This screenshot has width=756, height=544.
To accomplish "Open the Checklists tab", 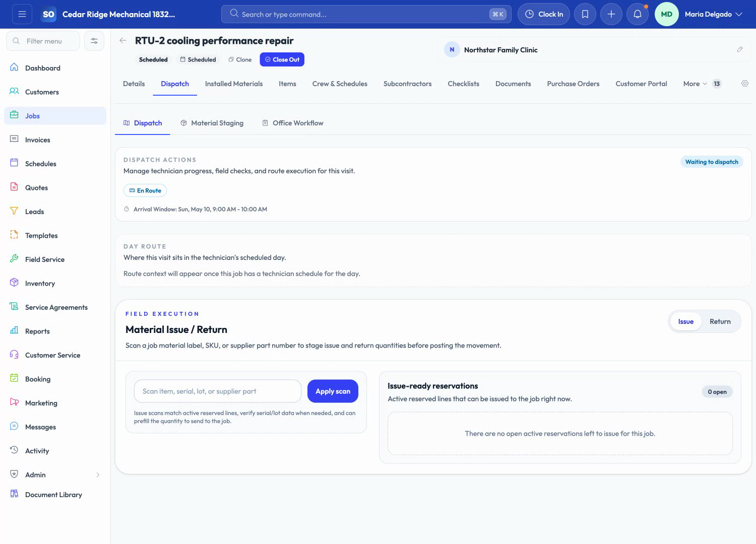I will pos(463,84).
